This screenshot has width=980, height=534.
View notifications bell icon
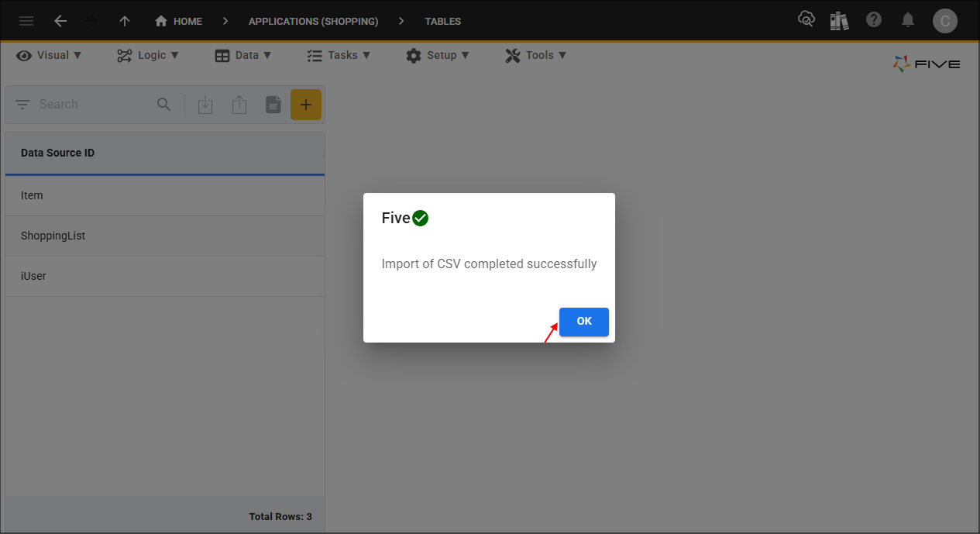click(908, 20)
